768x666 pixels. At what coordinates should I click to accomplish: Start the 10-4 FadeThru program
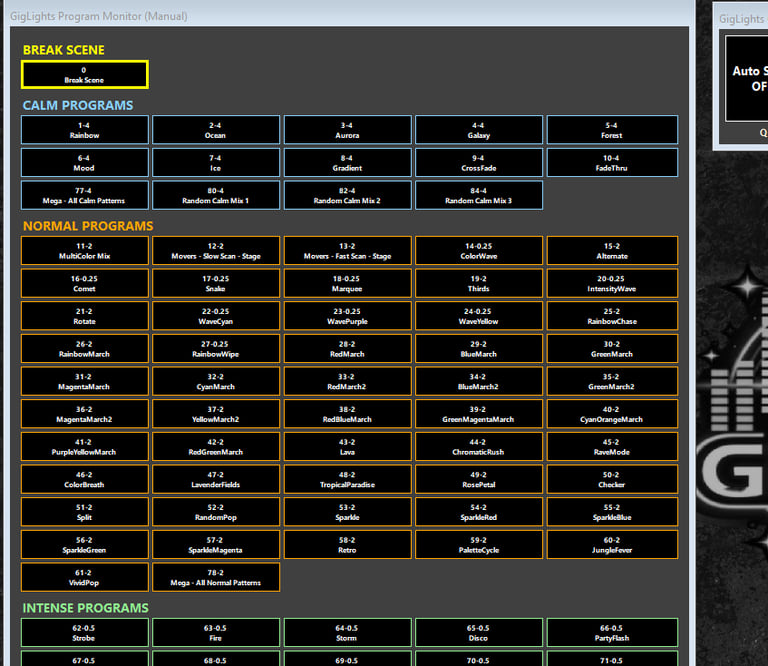[x=612, y=163]
